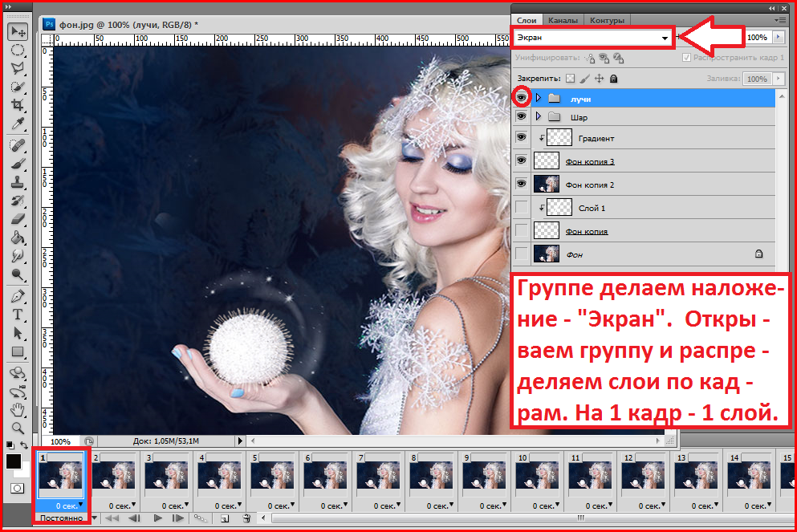Hide the Шар group visibility eye
Screen dimensions: 797x532
(521, 116)
